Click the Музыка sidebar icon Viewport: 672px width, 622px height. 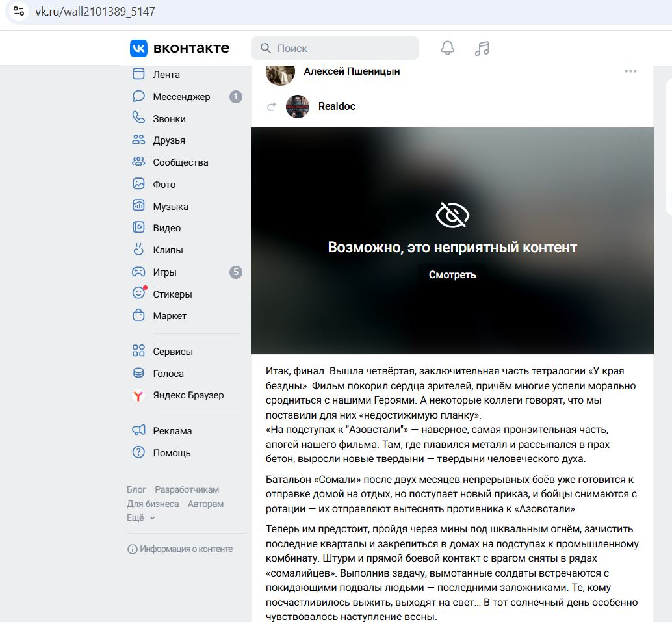(138, 205)
